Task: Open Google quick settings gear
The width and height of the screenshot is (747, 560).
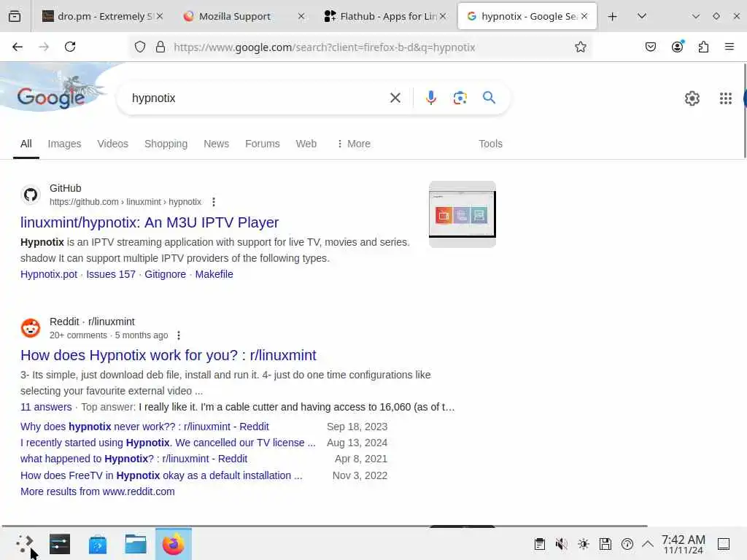Action: (x=692, y=98)
